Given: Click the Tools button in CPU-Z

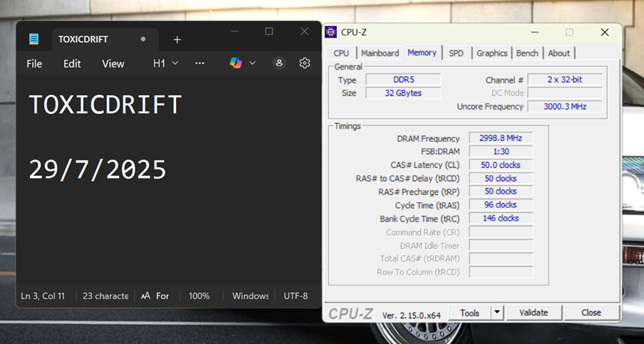Looking at the screenshot, I should coord(470,313).
